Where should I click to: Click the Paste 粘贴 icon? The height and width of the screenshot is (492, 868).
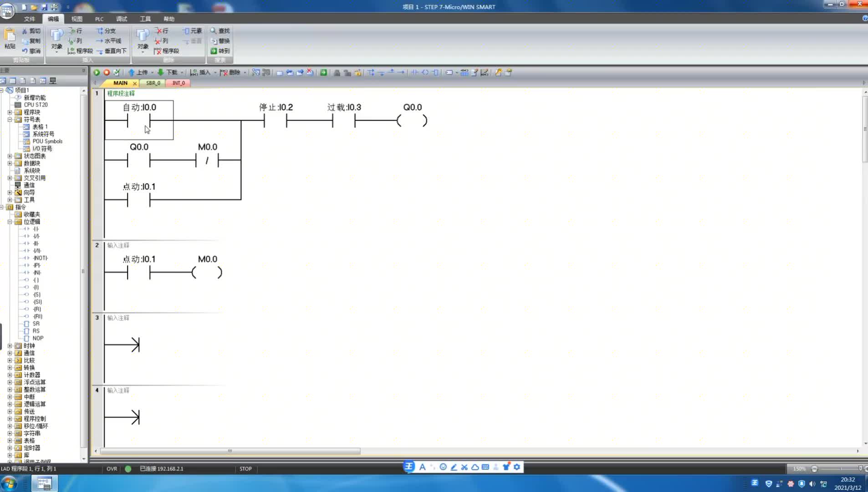(x=10, y=39)
